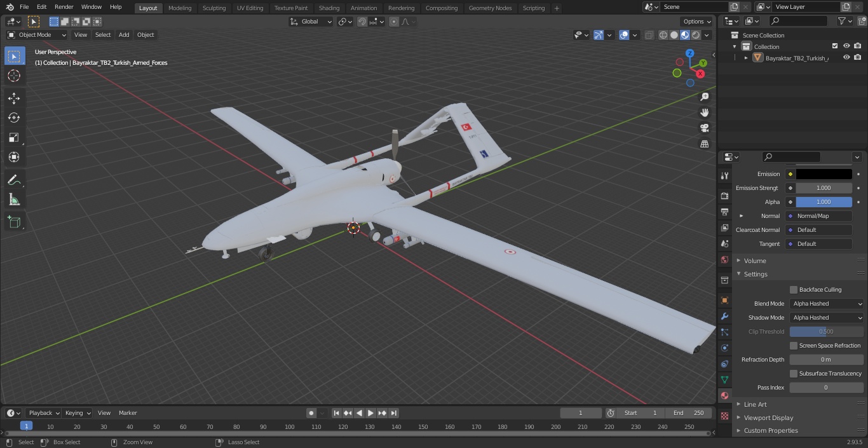Open Texture properties checker icon

(724, 416)
